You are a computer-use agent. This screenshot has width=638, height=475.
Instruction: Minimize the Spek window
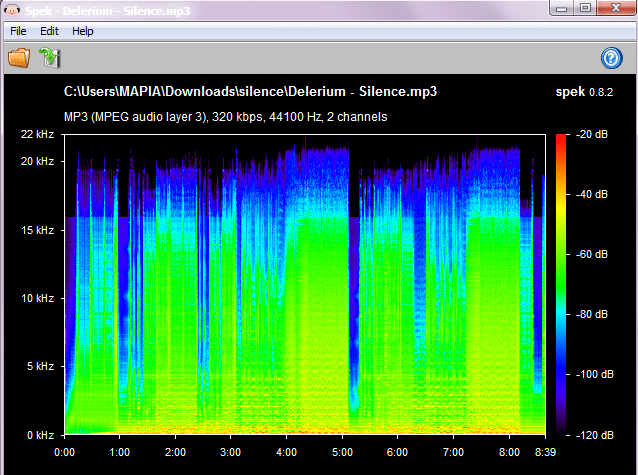(x=562, y=8)
